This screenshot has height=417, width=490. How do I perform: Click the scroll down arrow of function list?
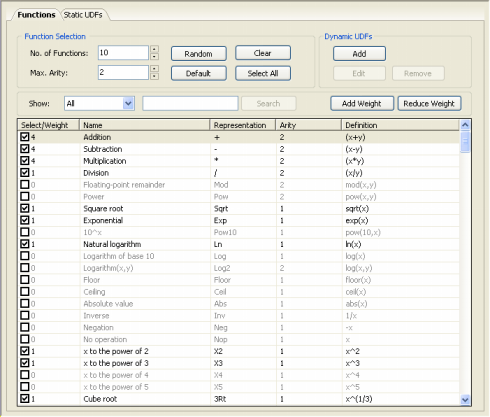[465, 399]
